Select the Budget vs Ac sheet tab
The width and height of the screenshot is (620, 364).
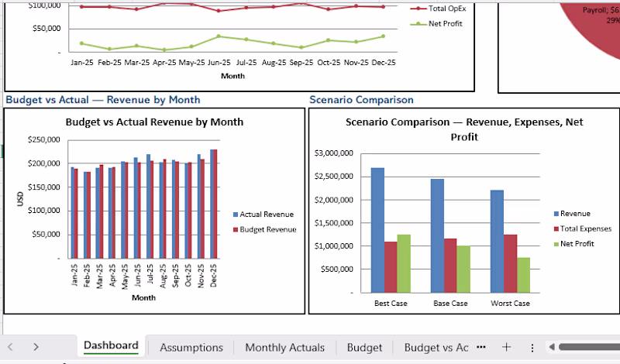pyautogui.click(x=436, y=348)
